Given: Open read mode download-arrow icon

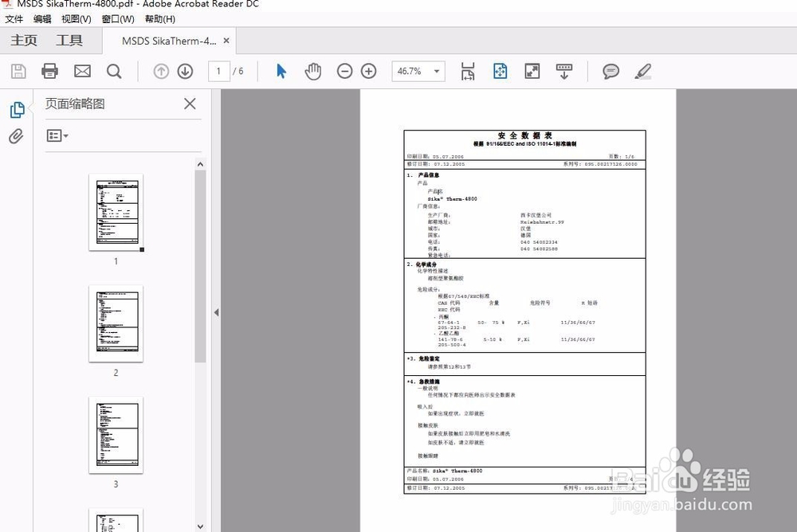Looking at the screenshot, I should 564,71.
